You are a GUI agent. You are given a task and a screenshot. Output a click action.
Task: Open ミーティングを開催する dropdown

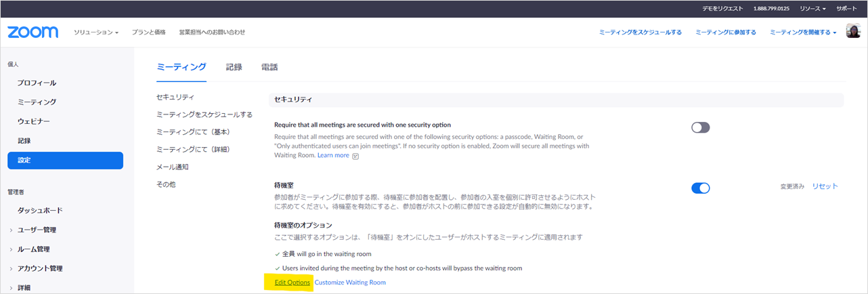[803, 32]
